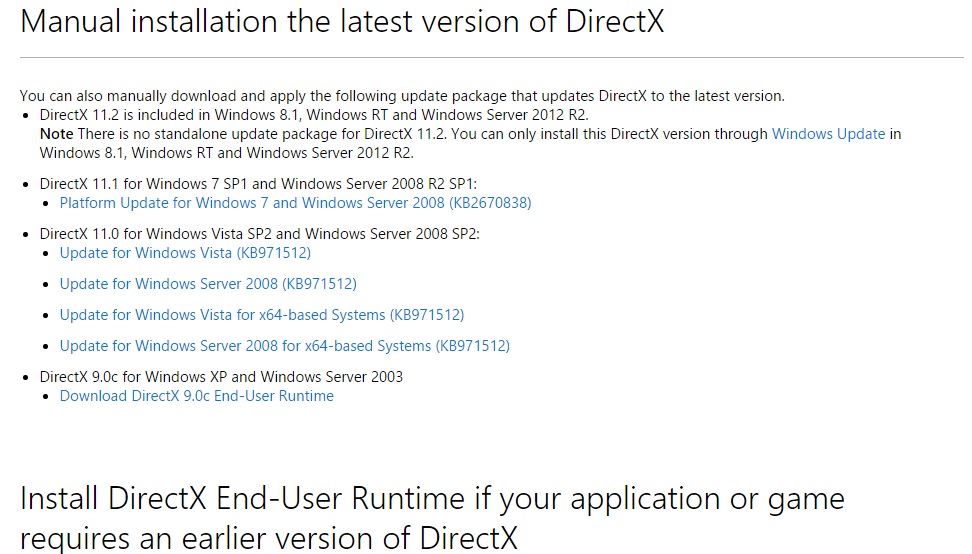The height and width of the screenshot is (554, 972).
Task: Click the "Install DirectX End-User Runtime" heading
Action: (x=432, y=499)
